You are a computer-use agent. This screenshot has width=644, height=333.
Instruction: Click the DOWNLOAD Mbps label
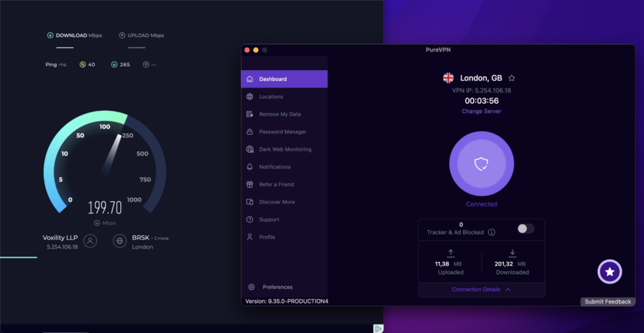(x=79, y=35)
